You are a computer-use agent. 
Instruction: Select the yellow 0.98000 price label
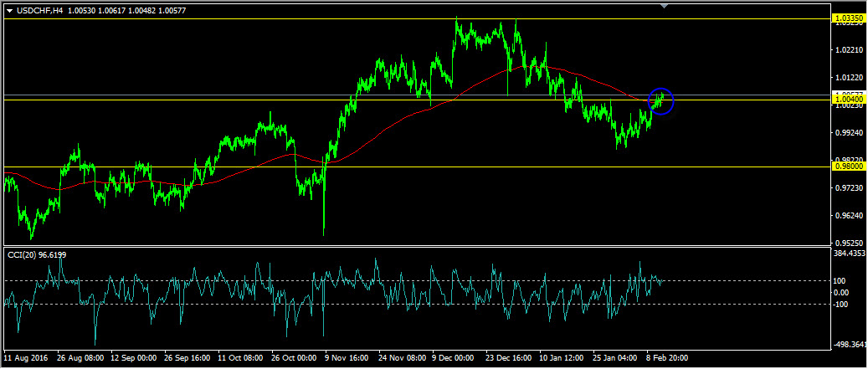pyautogui.click(x=848, y=166)
